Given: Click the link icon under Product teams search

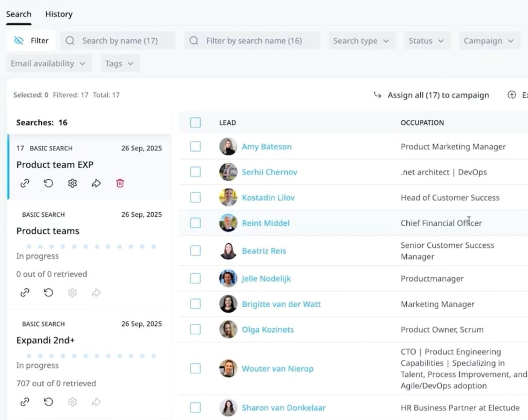Looking at the screenshot, I should pos(25,293).
